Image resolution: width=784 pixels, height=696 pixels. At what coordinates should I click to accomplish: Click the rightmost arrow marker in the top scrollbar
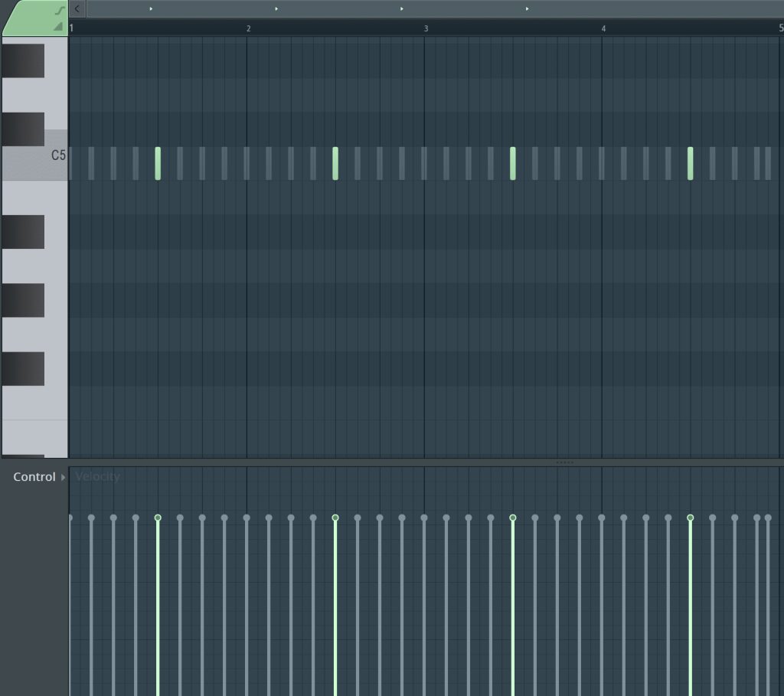pos(527,8)
